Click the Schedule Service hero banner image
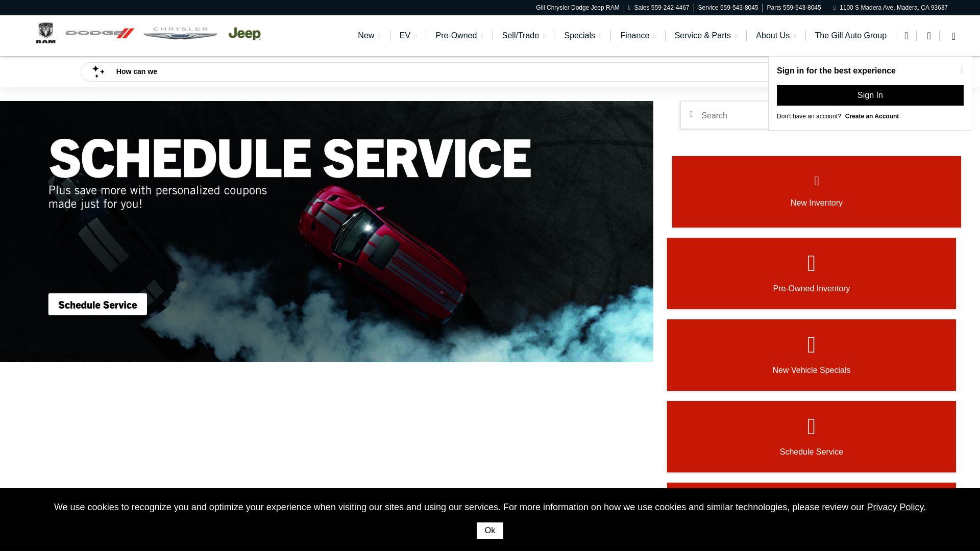Screen dimensions: 980x551 pyautogui.click(x=327, y=232)
